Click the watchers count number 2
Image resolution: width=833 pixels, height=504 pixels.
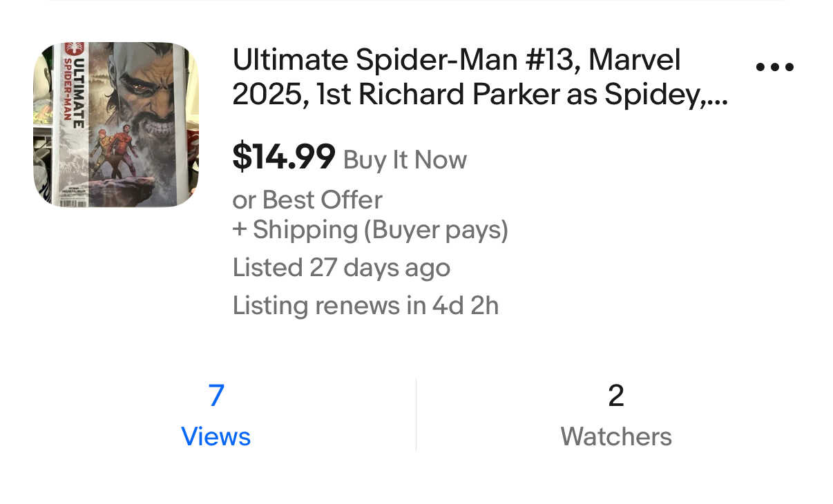click(615, 396)
